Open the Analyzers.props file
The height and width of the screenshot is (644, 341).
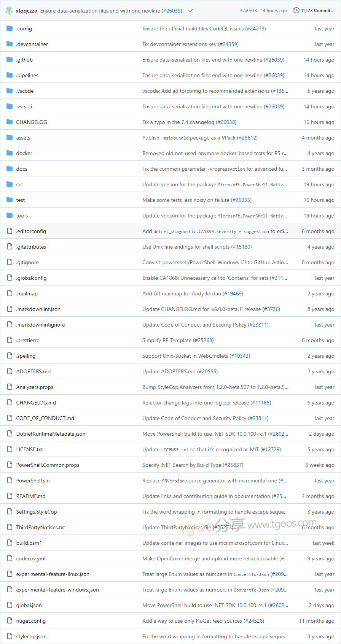(x=35, y=387)
